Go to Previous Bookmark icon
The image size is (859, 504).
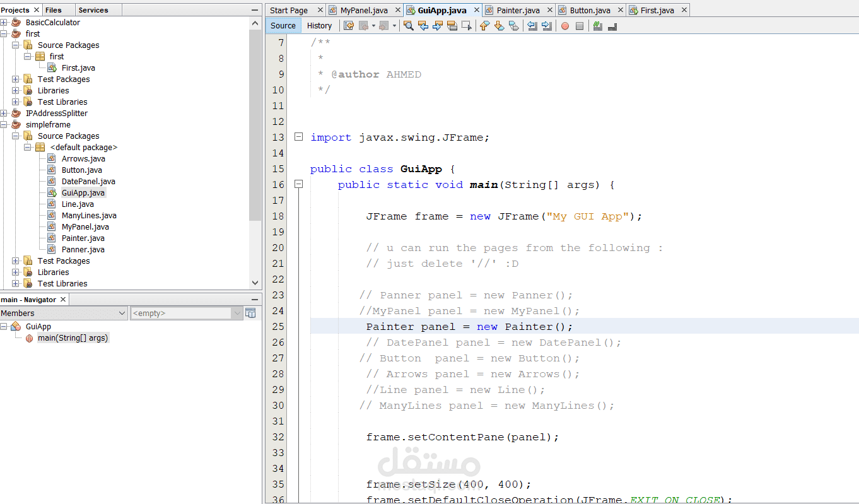(x=484, y=26)
